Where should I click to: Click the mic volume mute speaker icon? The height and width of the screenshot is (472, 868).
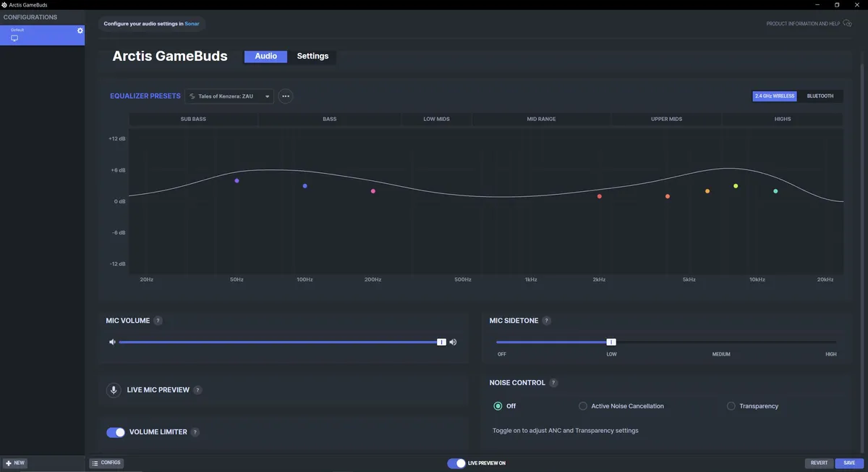[112, 342]
